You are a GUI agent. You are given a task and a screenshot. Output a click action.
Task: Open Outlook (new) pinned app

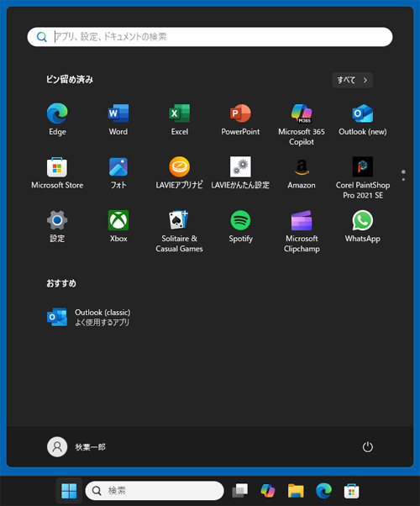click(363, 119)
